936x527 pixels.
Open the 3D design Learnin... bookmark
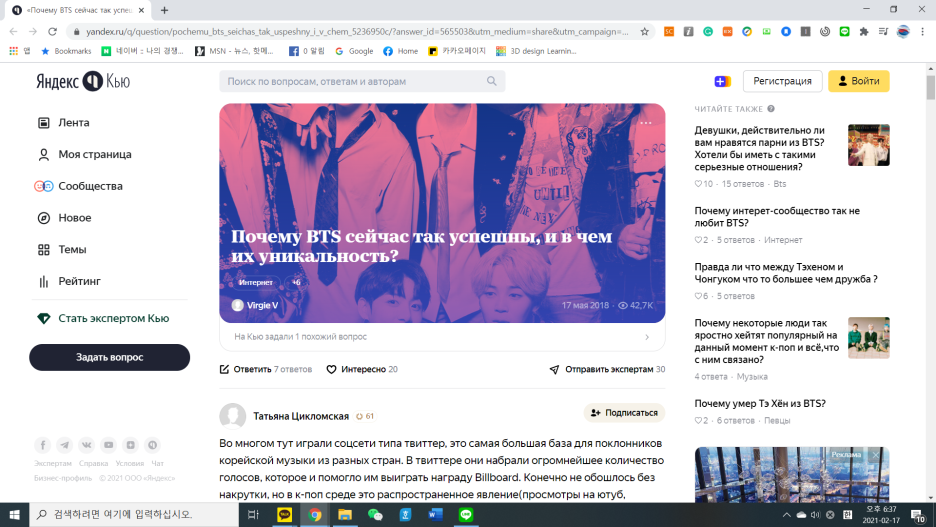point(536,51)
